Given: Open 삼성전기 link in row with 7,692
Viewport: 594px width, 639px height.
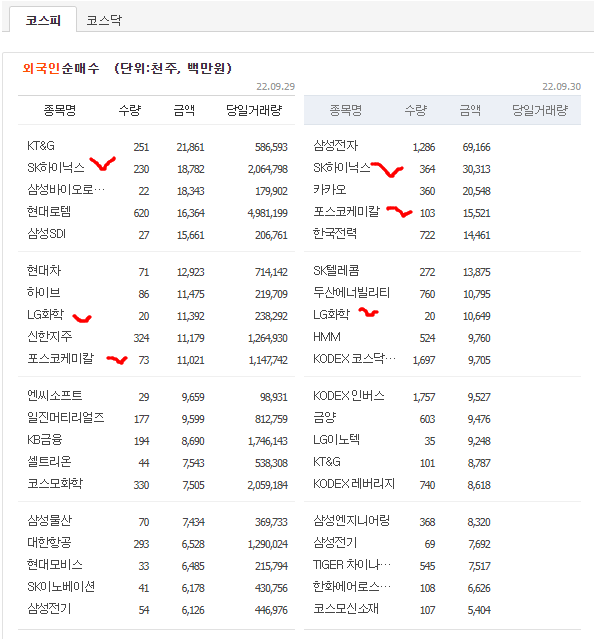Looking at the screenshot, I should click(x=335, y=543).
